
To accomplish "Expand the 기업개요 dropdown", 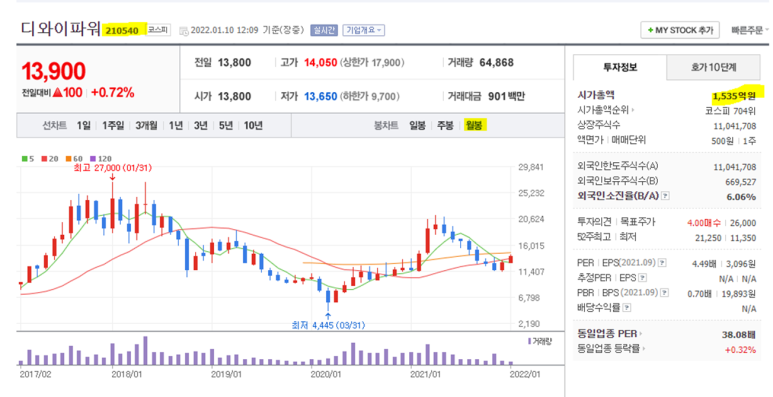I will [x=364, y=30].
